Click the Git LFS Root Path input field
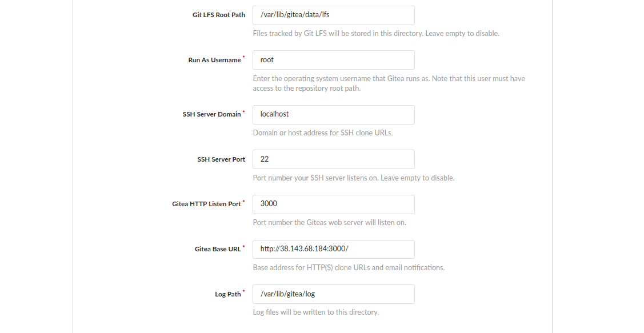The width and height of the screenshot is (644, 333). (333, 15)
